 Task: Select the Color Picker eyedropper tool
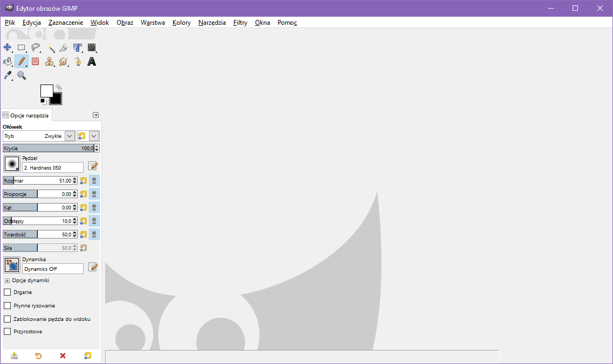point(8,75)
